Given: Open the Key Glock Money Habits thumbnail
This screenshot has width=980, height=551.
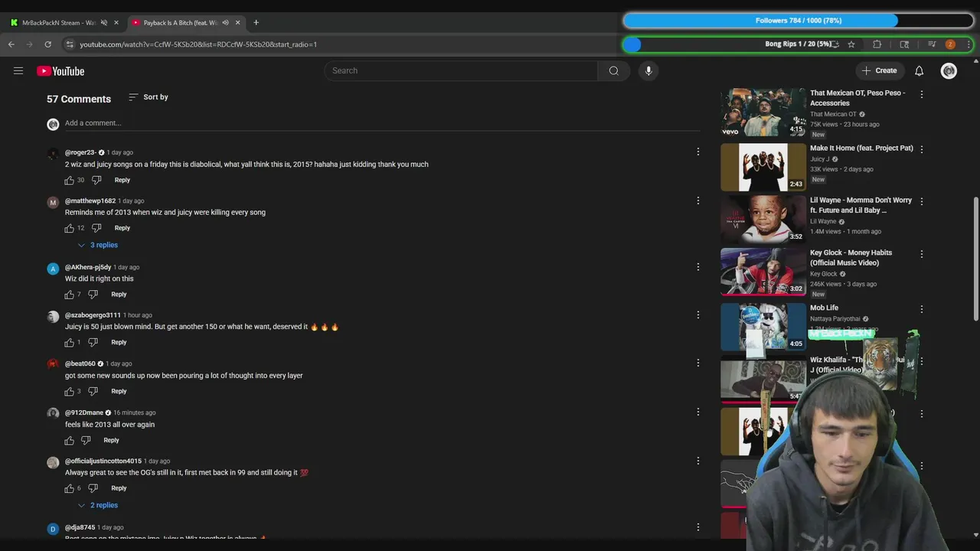Looking at the screenshot, I should tap(763, 272).
